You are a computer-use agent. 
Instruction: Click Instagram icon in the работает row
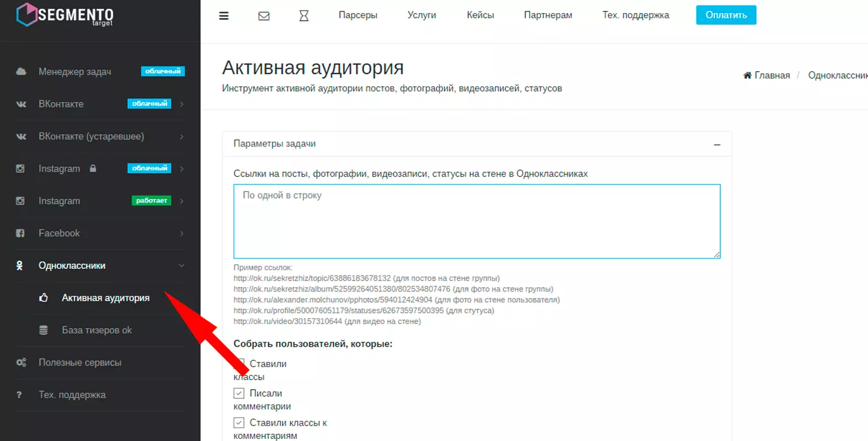pos(20,201)
